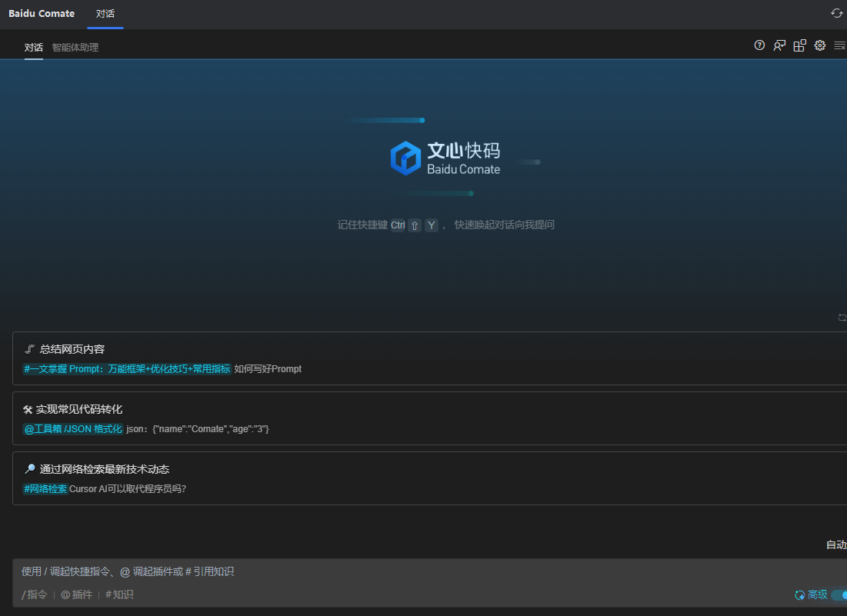Click the Cursor AI可以取代程序员吗? text
The width and height of the screenshot is (847, 616).
128,488
